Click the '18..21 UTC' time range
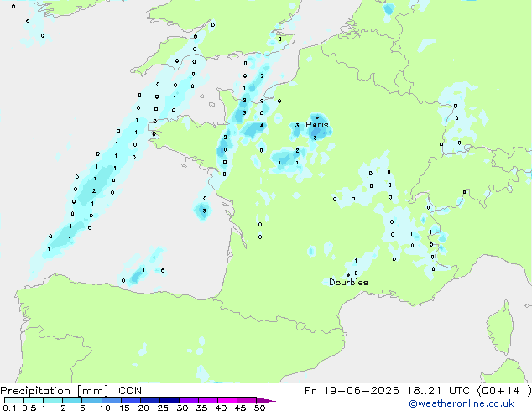The width and height of the screenshot is (532, 411). click(438, 391)
